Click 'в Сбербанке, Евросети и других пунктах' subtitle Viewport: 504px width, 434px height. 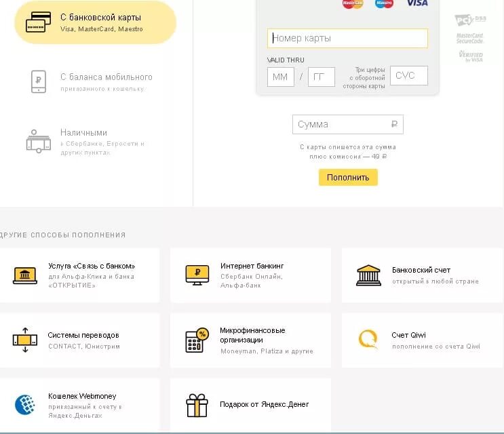tap(102, 148)
